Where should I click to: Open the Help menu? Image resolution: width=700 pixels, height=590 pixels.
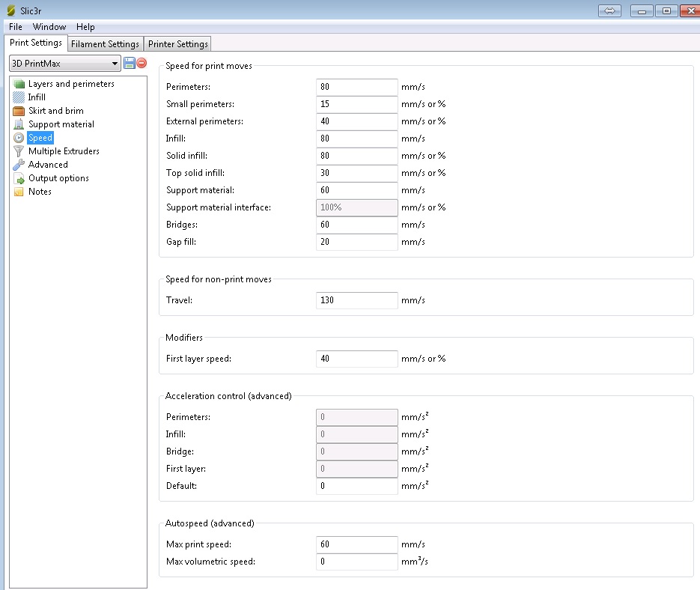point(85,27)
